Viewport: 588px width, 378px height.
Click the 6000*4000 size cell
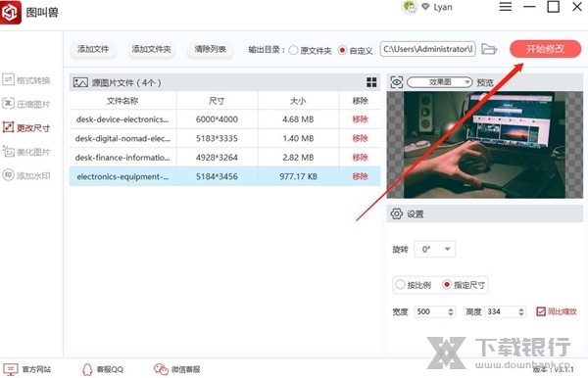(217, 119)
